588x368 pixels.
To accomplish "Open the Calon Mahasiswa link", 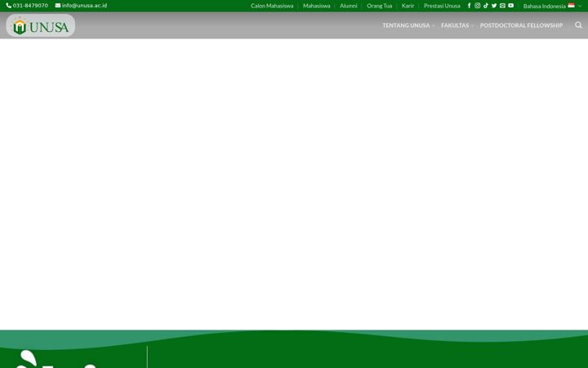I will pyautogui.click(x=272, y=6).
